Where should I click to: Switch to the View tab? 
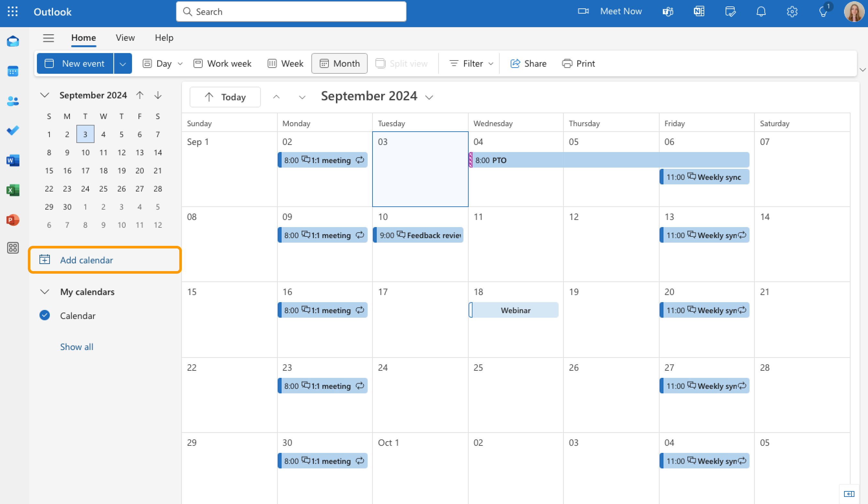pyautogui.click(x=125, y=38)
